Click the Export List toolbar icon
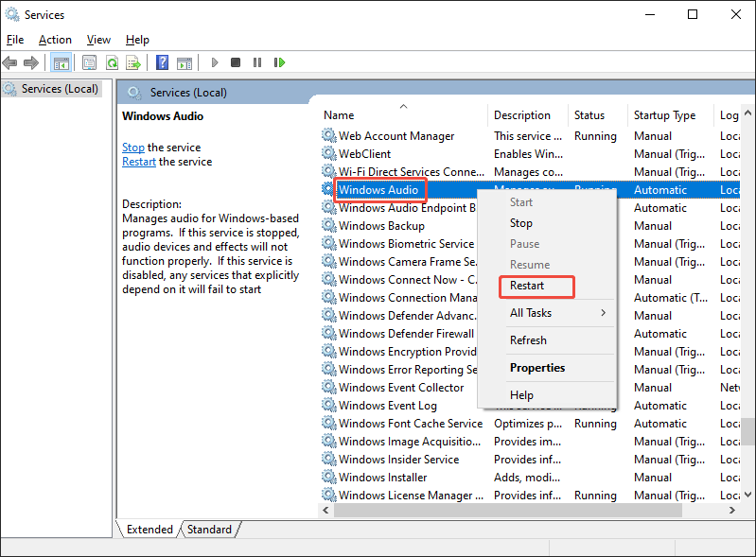Screen dimensions: 756x557 click(x=133, y=62)
